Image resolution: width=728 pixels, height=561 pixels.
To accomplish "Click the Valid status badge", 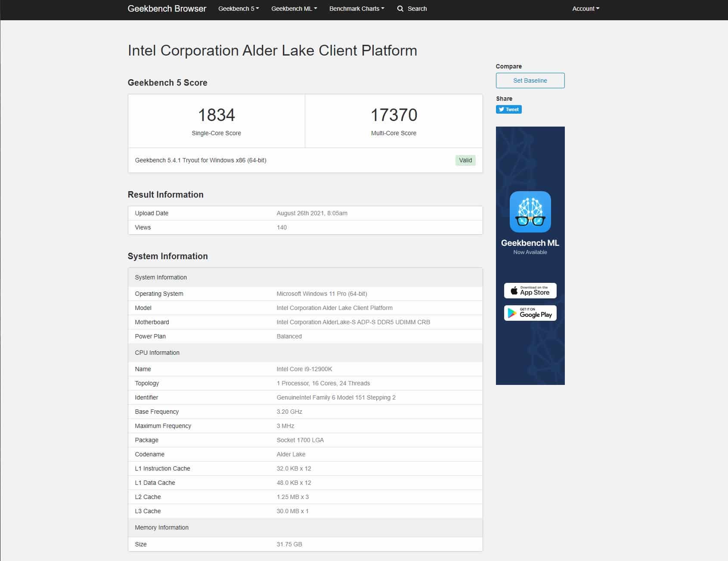I will [465, 160].
